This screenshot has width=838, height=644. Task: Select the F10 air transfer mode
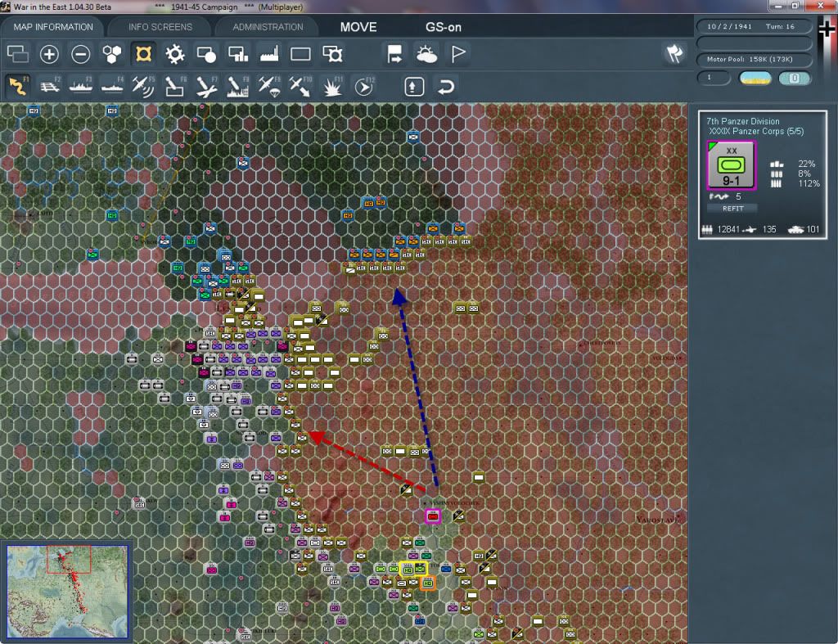(x=300, y=87)
